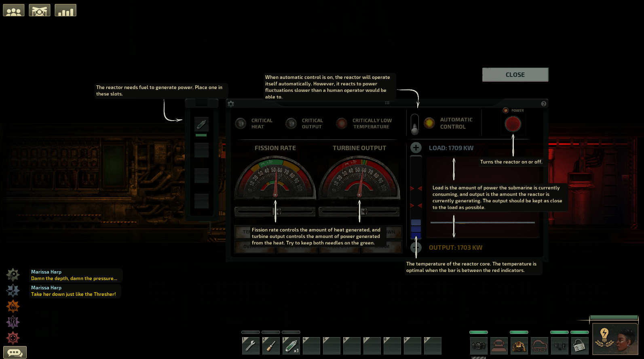Click the Critical Output warning light
This screenshot has width=644, height=359.
click(x=291, y=123)
